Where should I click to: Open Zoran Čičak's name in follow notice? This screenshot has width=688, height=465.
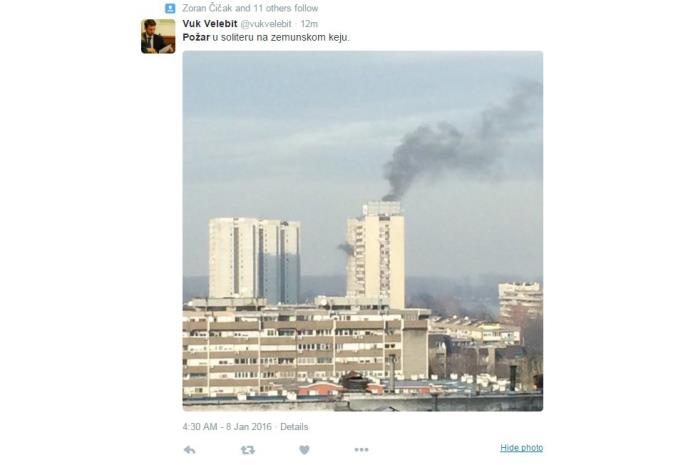coord(207,8)
